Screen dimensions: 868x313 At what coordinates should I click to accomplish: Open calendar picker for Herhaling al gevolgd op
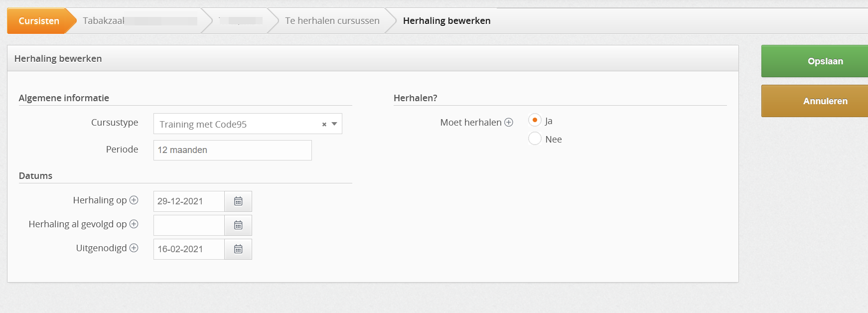[x=238, y=225]
